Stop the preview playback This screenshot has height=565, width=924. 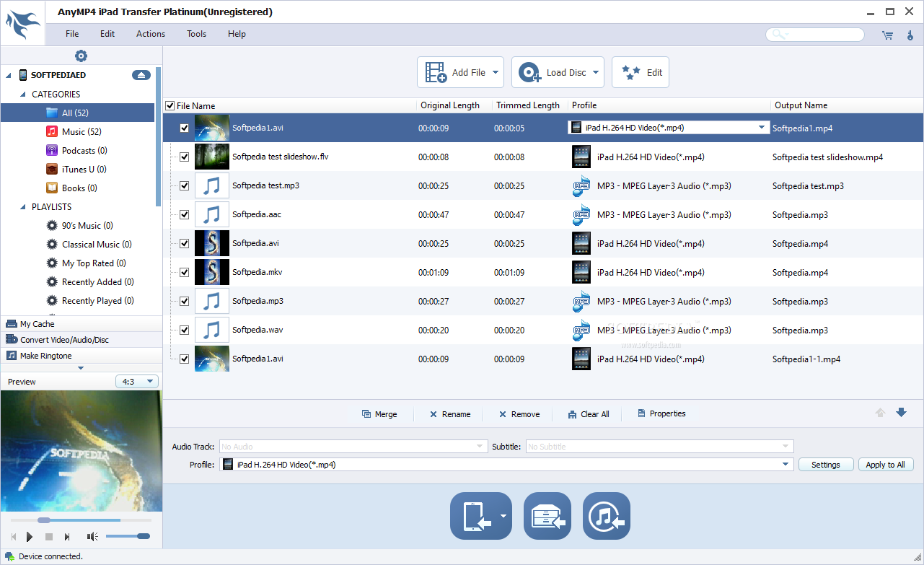pos(49,536)
